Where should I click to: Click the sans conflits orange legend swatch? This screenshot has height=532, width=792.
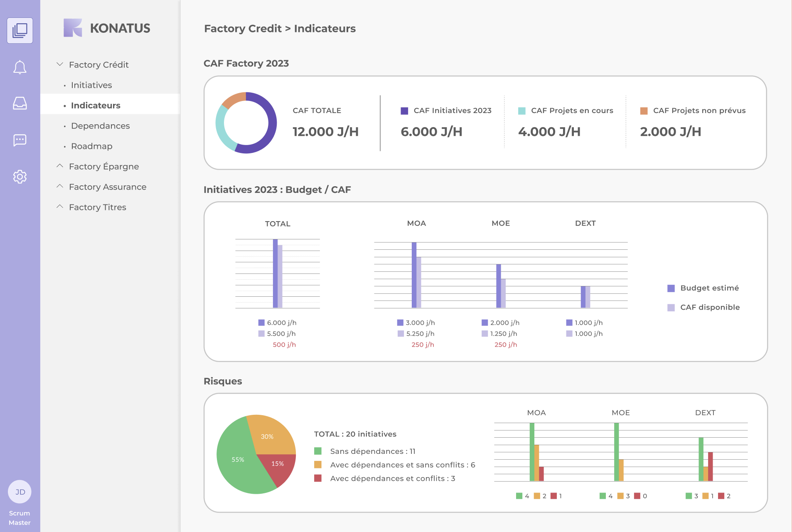318,465
